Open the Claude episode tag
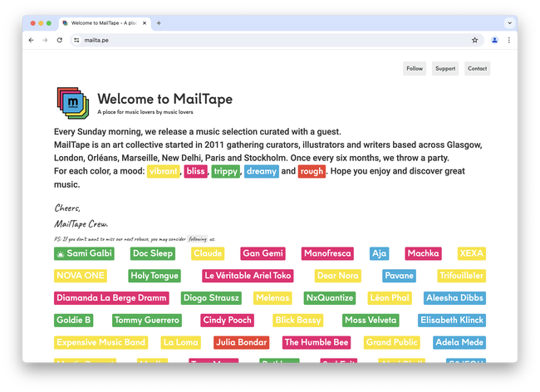Screen dimensions: 540x392 208,253
